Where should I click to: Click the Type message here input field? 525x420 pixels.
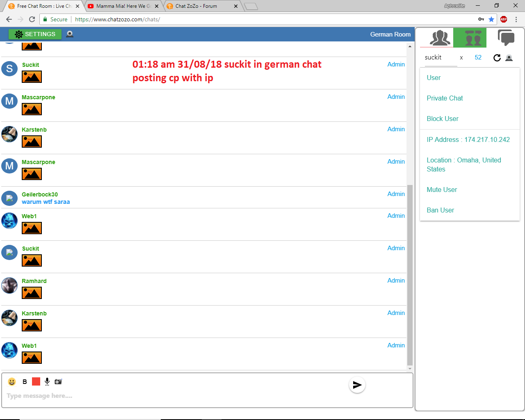pos(172,396)
